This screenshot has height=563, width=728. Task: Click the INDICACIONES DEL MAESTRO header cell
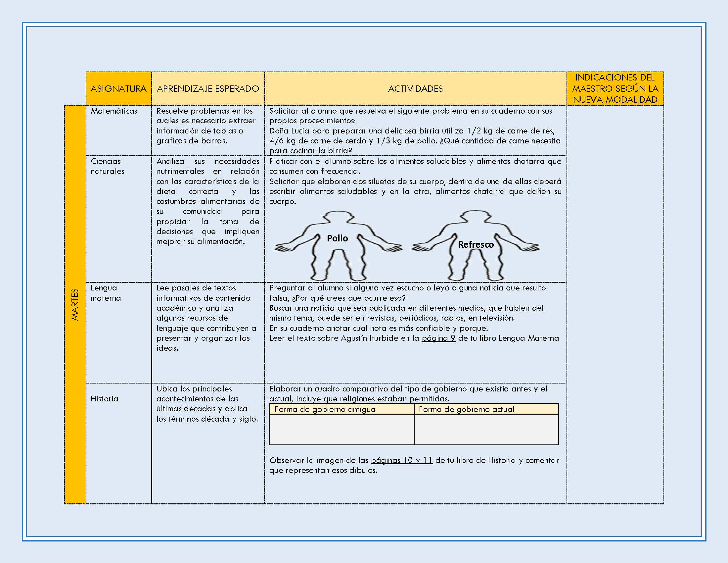click(615, 88)
